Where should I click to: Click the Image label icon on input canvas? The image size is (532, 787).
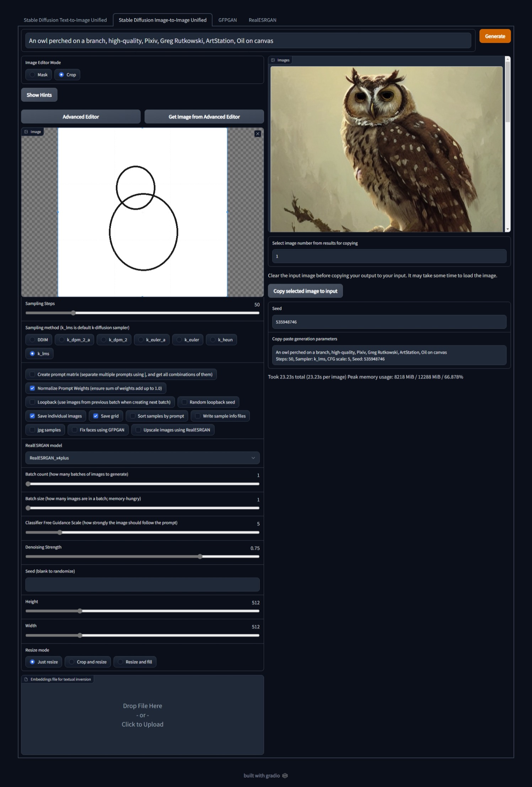click(x=26, y=132)
